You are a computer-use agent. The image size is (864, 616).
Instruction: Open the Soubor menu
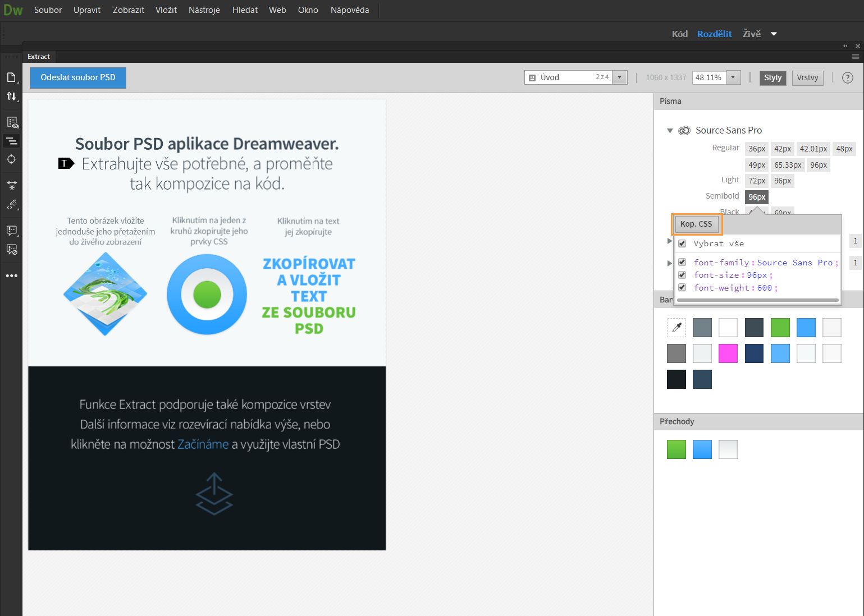click(48, 10)
